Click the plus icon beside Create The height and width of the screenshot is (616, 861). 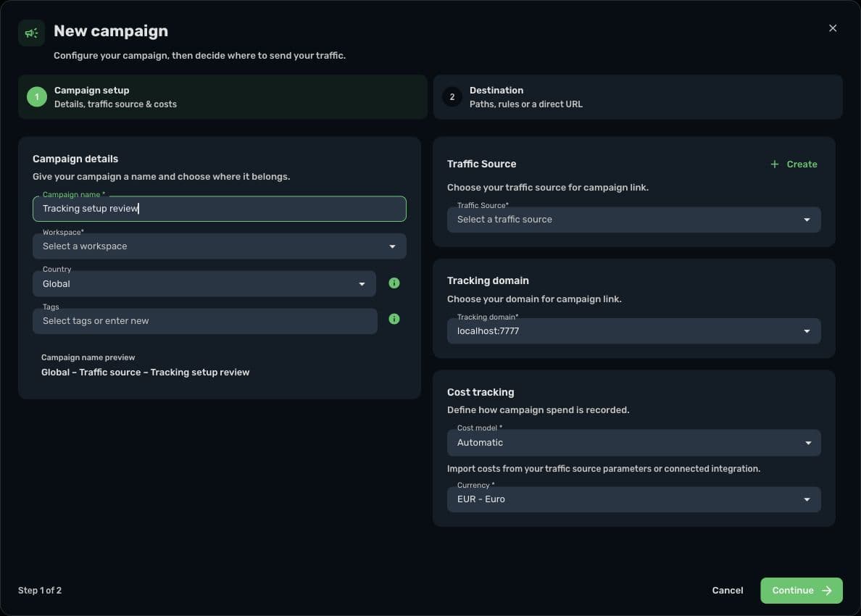pos(774,165)
